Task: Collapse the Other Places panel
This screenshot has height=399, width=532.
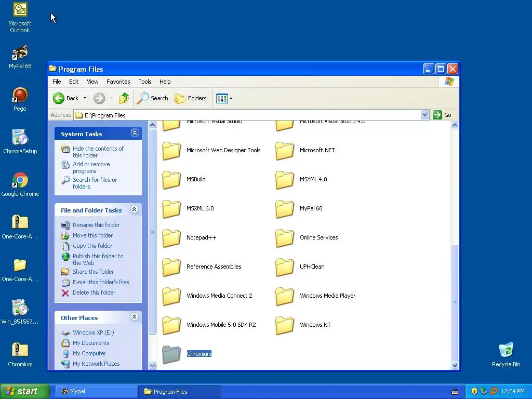Action: tap(135, 317)
